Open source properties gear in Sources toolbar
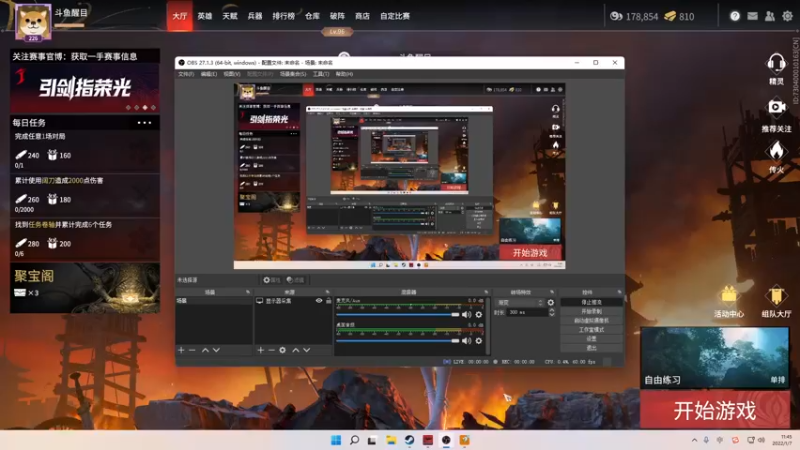800x450 pixels. (x=282, y=350)
